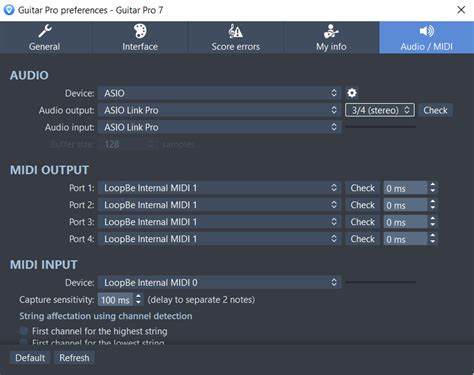Switch to the Interface tab label
Image resolution: width=474 pixels, height=375 pixels.
click(x=140, y=47)
